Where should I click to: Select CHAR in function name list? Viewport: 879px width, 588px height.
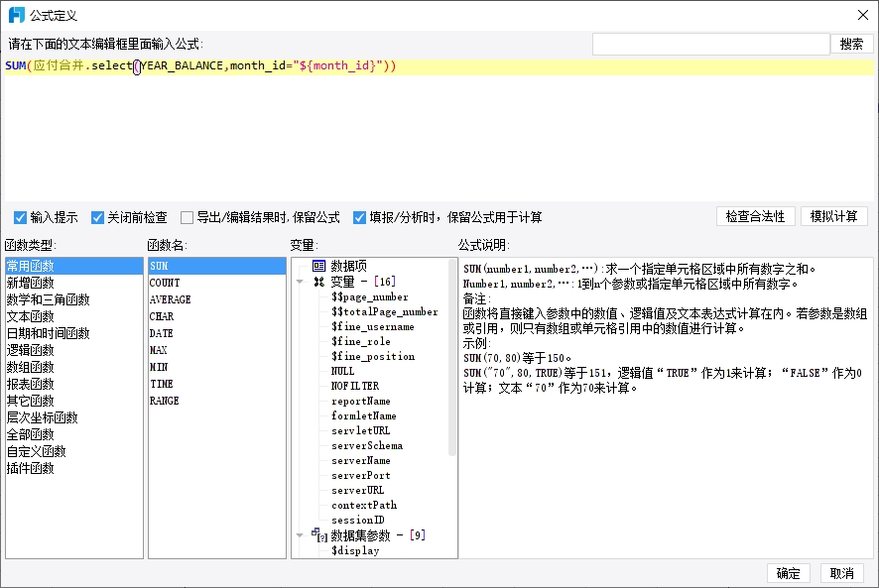217,316
